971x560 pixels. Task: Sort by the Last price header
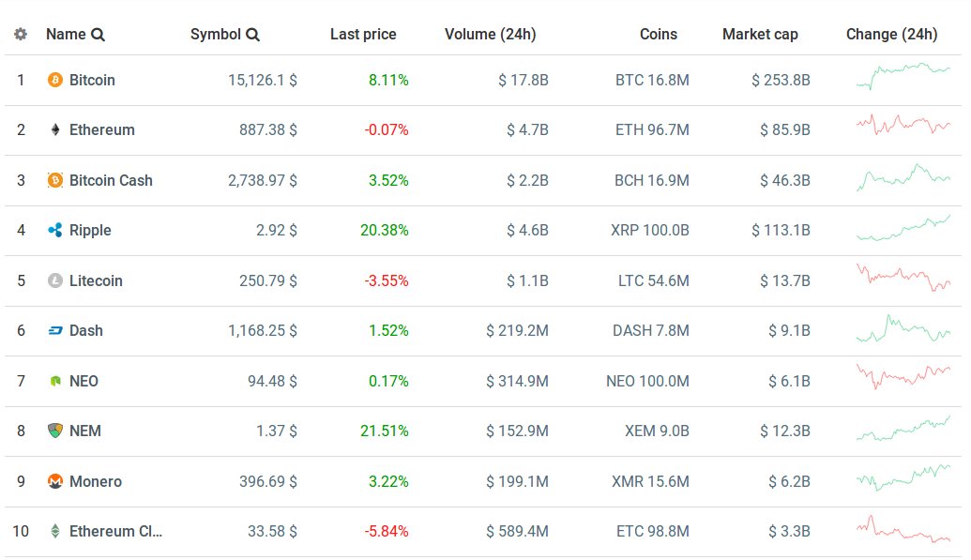pos(363,34)
